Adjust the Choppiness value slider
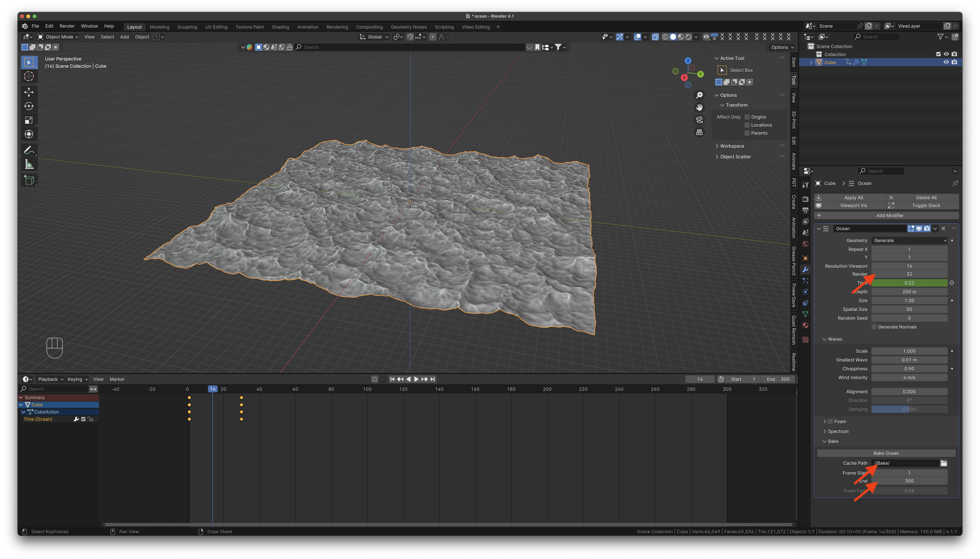Screen dimensions: 980x559 909,369
